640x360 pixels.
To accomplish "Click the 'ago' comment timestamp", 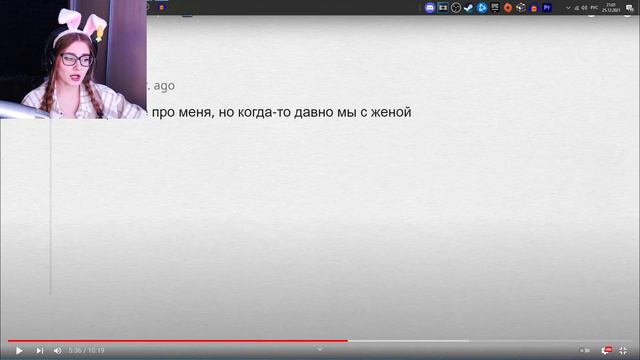I will pyautogui.click(x=164, y=86).
